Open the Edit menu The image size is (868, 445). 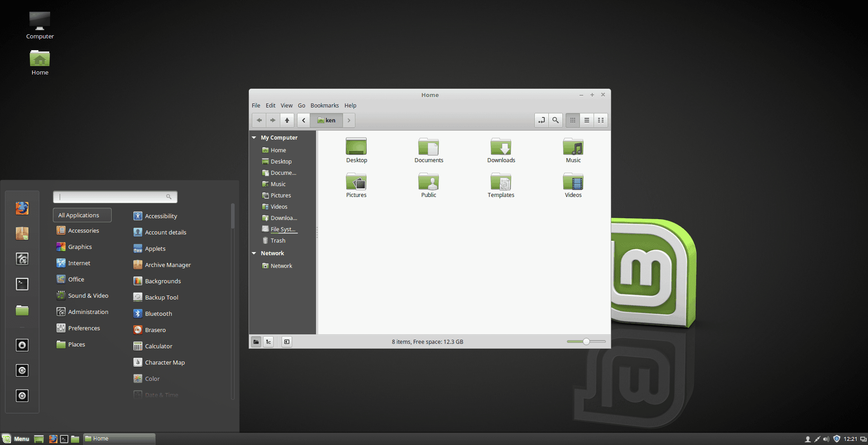(270, 105)
